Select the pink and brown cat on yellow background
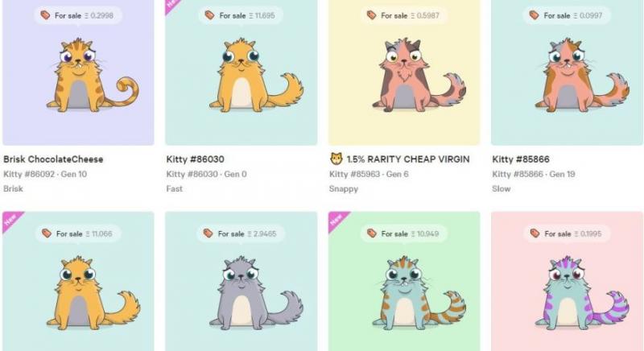This screenshot has height=351, width=644. coord(419,75)
